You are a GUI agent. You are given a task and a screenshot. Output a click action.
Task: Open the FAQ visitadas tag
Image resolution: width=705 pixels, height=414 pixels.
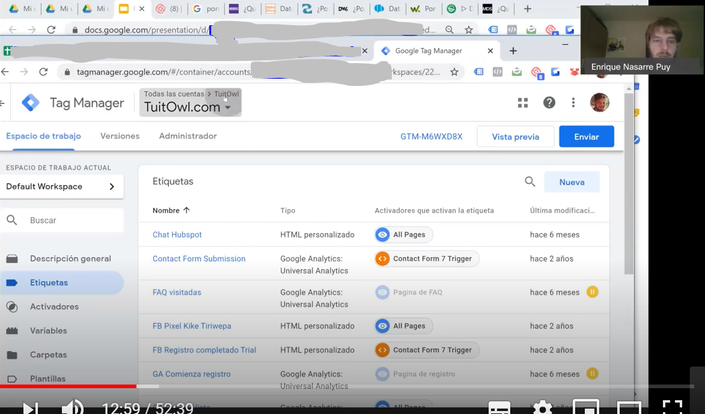coord(177,292)
